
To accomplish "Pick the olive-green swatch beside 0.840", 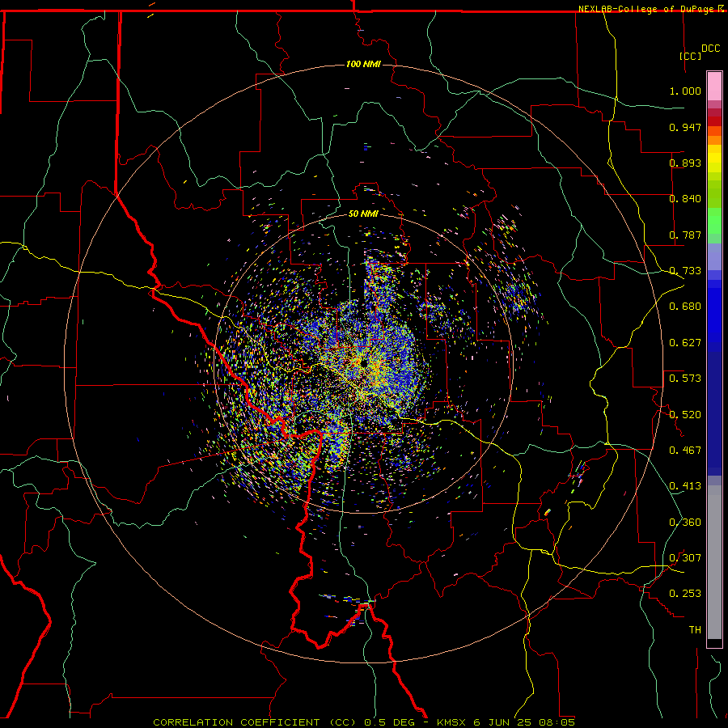I will click(x=714, y=194).
